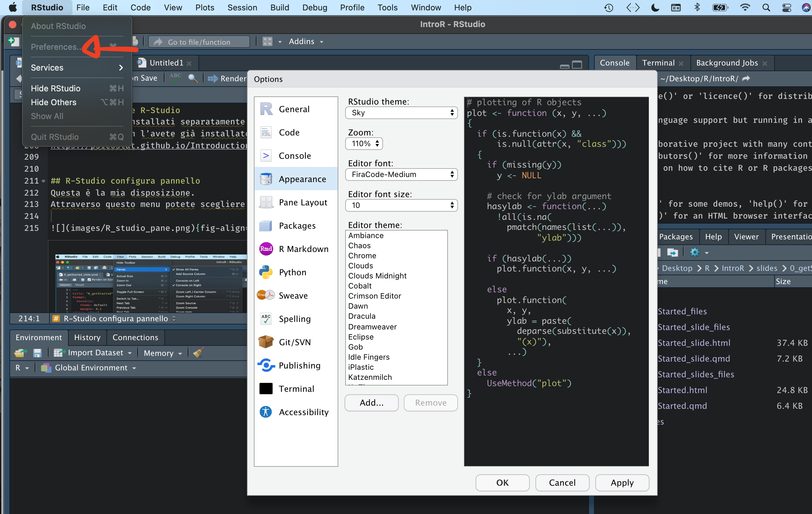This screenshot has height=514, width=812.
Task: Click the Add... theme button
Action: click(x=371, y=403)
